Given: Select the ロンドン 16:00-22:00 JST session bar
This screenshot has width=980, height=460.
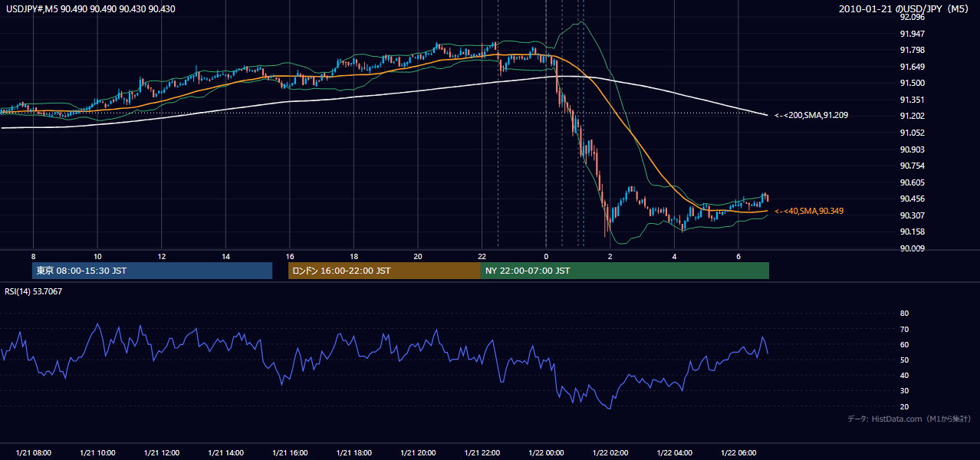Looking at the screenshot, I should pyautogui.click(x=384, y=271).
